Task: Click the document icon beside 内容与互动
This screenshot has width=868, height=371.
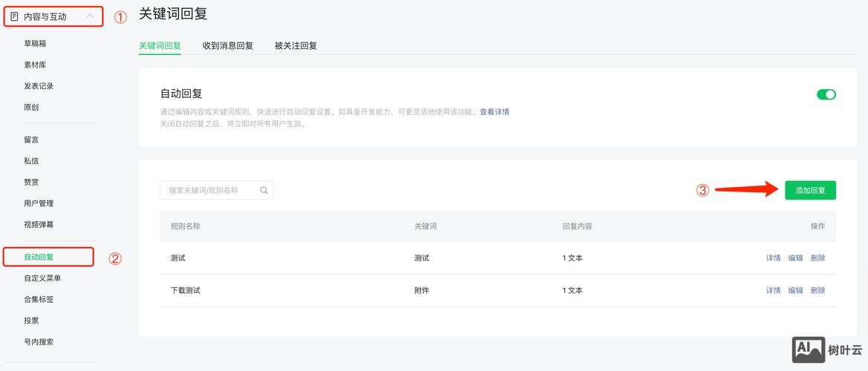Action: (14, 16)
